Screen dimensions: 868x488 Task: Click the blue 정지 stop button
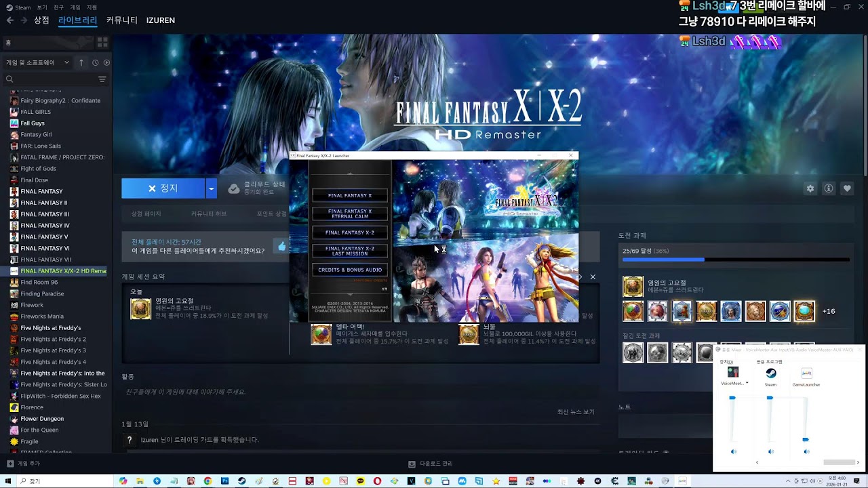tap(163, 188)
